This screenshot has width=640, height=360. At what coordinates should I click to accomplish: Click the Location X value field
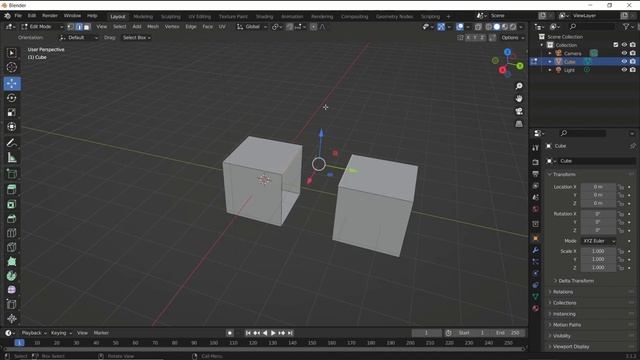(598, 187)
